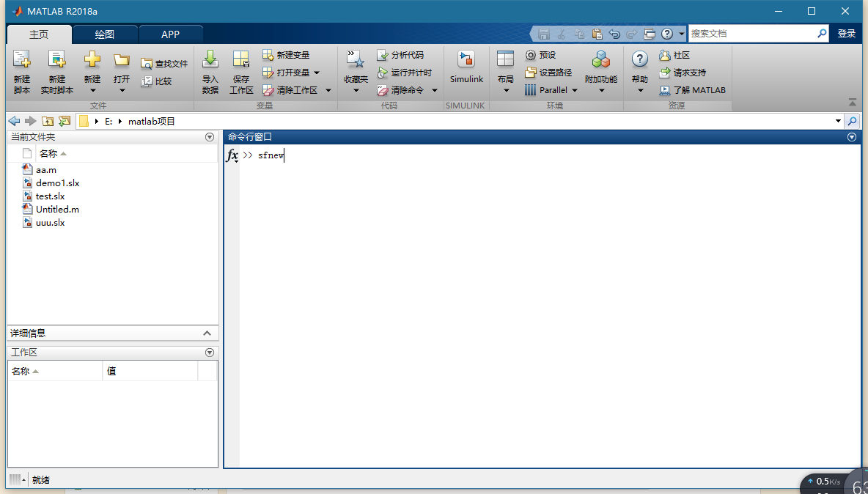Click 登录 sign in
This screenshot has width=868, height=494.
[847, 34]
